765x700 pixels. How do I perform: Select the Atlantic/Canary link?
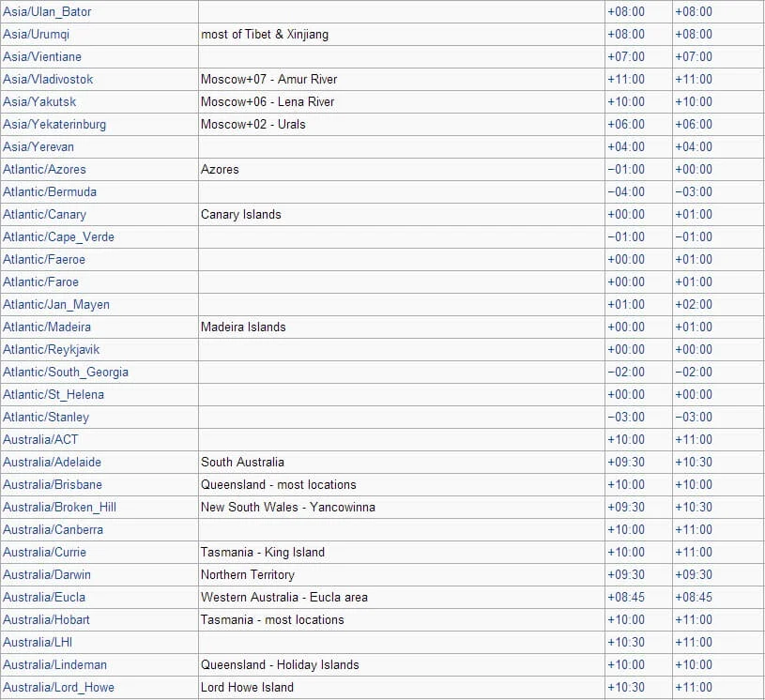pos(44,215)
